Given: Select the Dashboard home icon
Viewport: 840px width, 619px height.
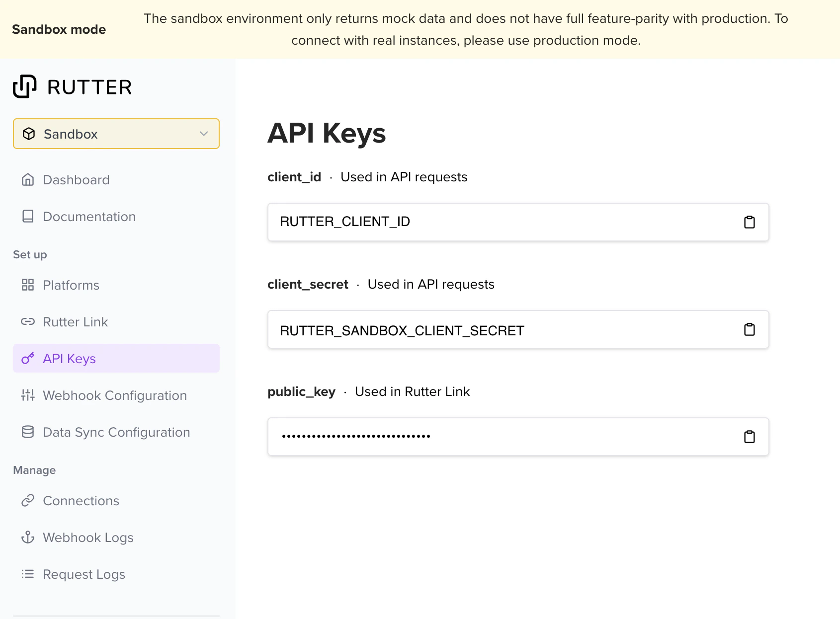Looking at the screenshot, I should coord(27,179).
